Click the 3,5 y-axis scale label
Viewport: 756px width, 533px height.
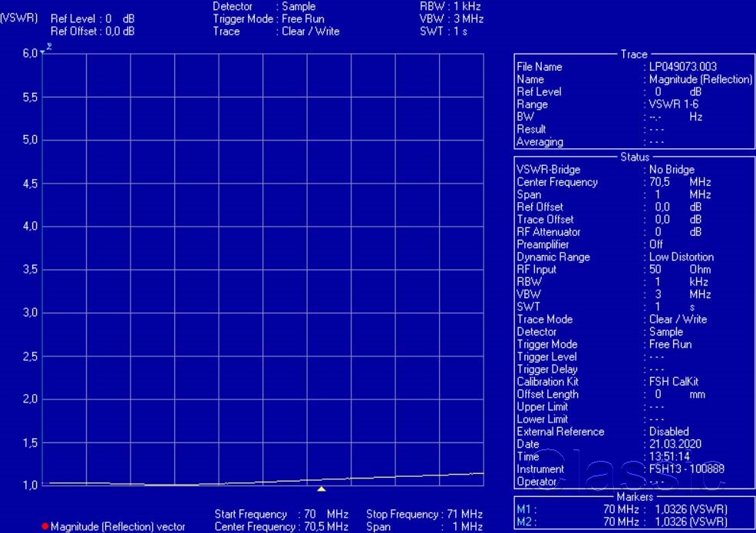[x=30, y=269]
